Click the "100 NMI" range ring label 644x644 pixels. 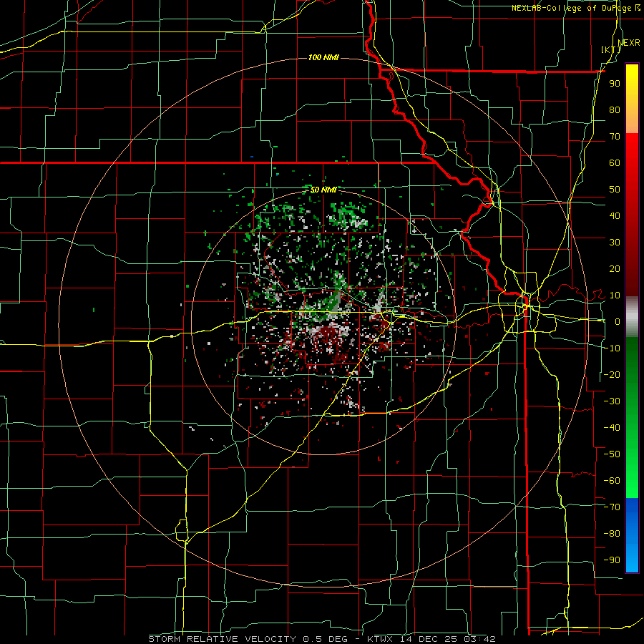(x=323, y=57)
